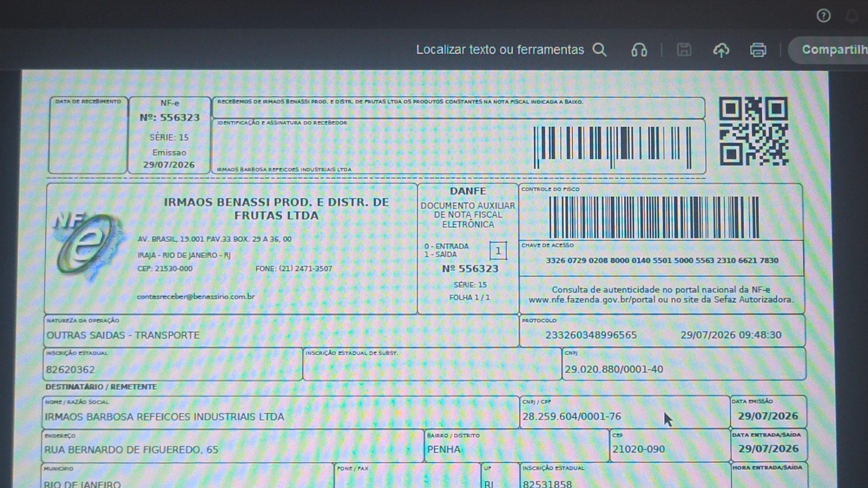Click the Emissao date in the receipt stub
Screen dimensions: 868x488
coord(169,165)
